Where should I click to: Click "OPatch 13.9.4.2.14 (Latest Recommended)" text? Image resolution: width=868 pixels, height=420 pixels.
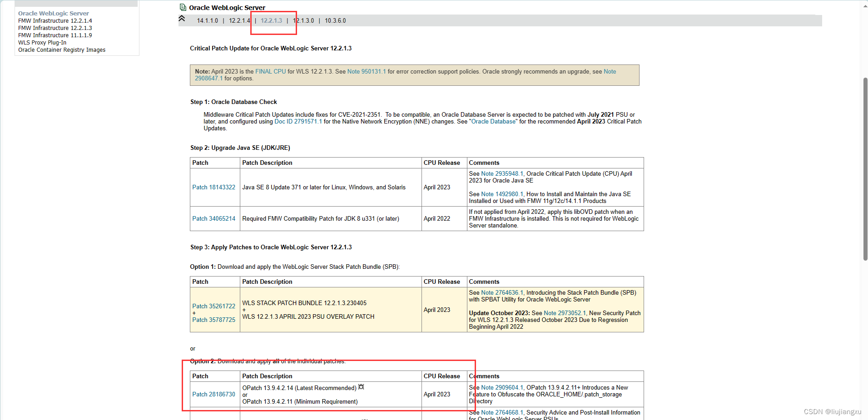pyautogui.click(x=299, y=388)
